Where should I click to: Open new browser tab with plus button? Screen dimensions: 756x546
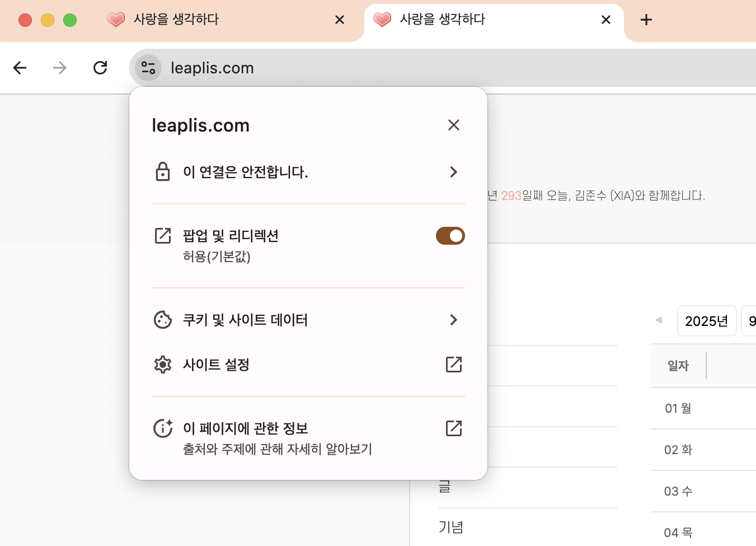pos(646,20)
